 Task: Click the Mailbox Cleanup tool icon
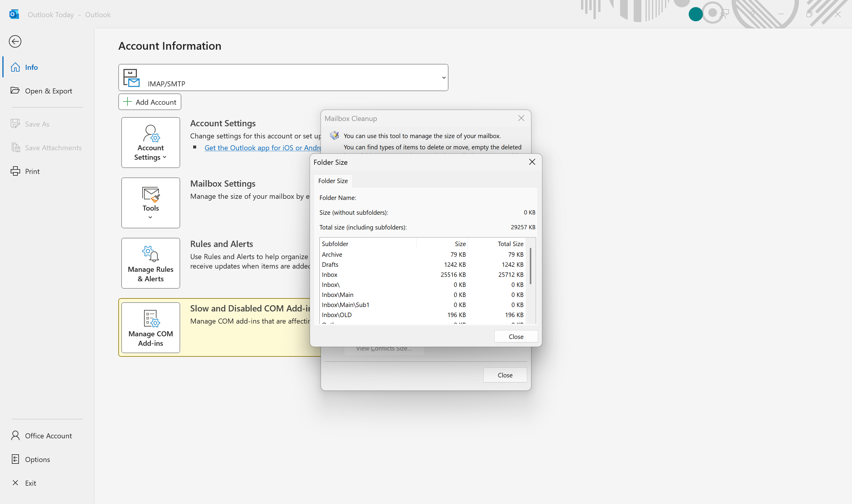pos(334,135)
